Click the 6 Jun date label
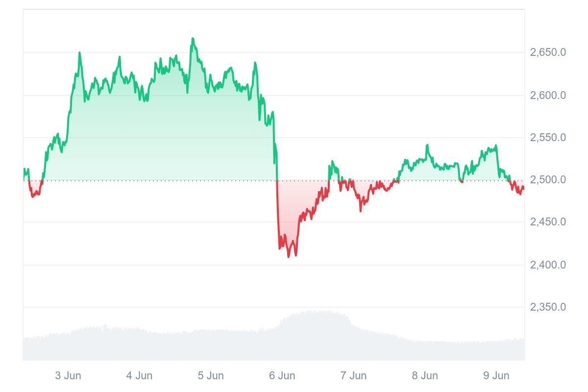The width and height of the screenshot is (588, 392). click(x=282, y=376)
